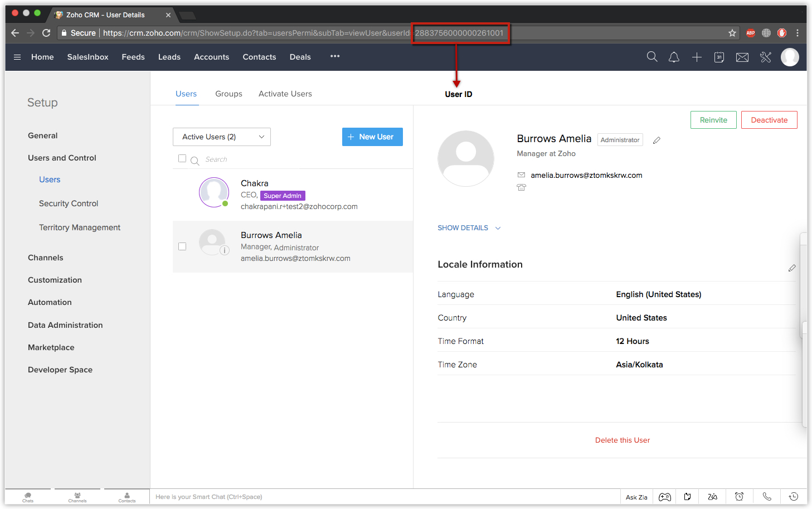Click the Smart Chat input bar

tap(385, 497)
